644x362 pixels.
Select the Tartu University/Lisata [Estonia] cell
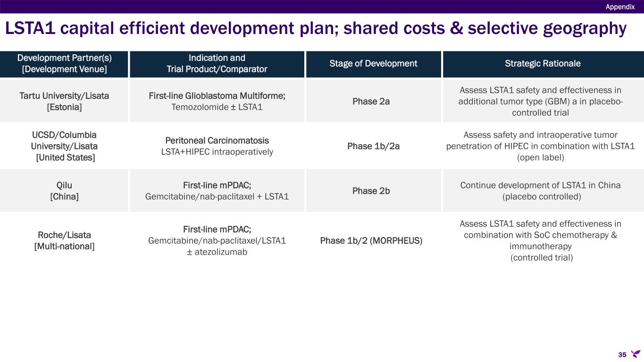coord(64,101)
